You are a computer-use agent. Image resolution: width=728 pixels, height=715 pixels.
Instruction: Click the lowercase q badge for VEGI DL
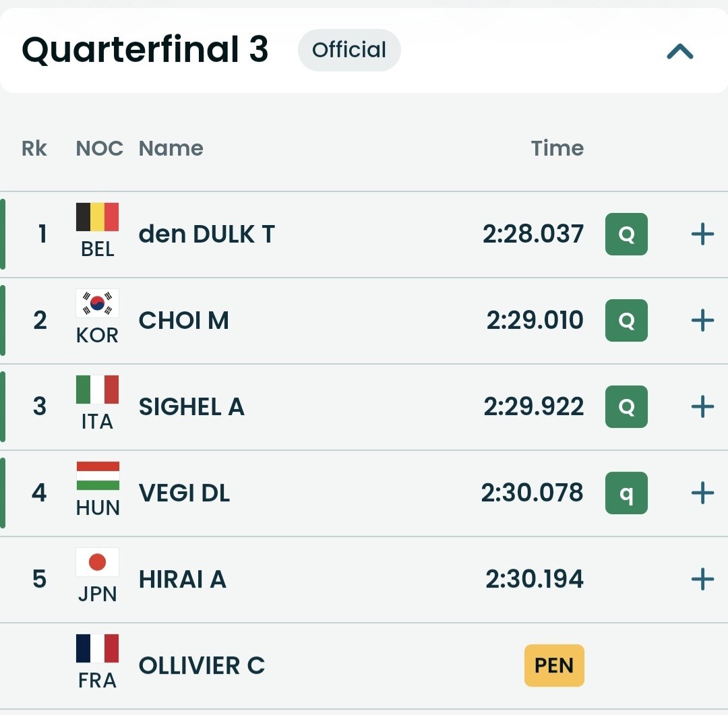coord(626,493)
